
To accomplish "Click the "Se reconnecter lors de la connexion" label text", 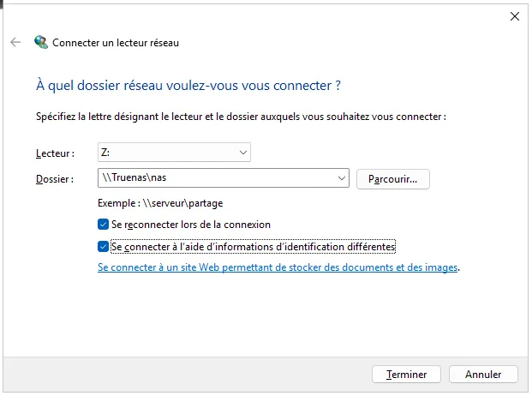I will [x=191, y=225].
